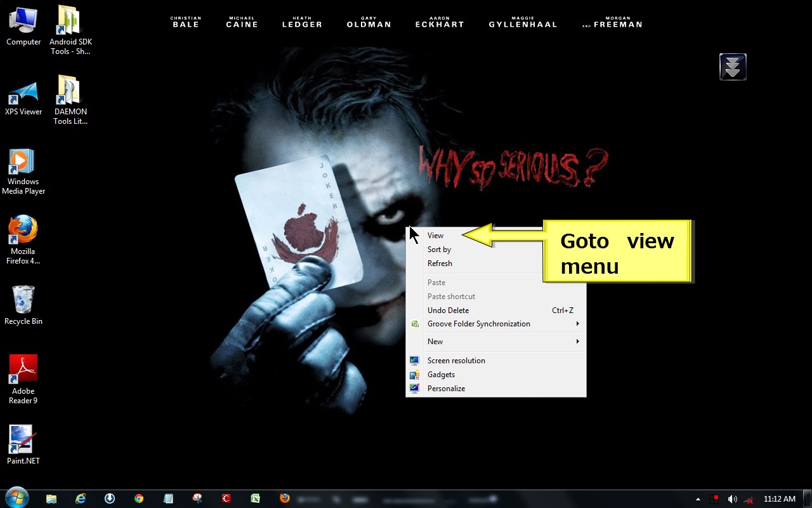Viewport: 812px width, 508px height.
Task: Refresh the desktop via context menu
Action: [440, 264]
